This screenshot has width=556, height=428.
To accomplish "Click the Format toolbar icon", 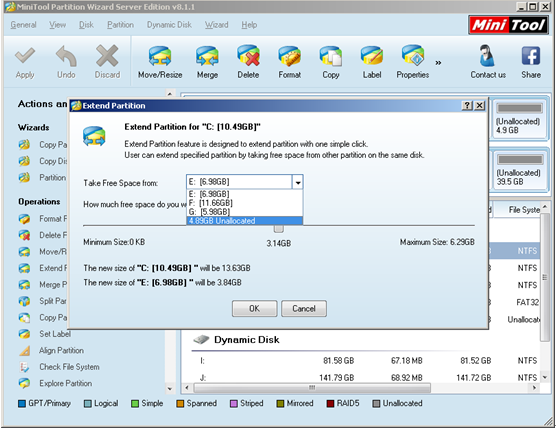I will click(289, 56).
